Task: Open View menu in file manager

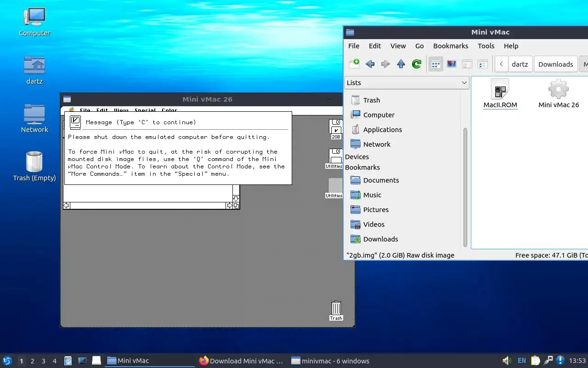Action: coord(398,46)
